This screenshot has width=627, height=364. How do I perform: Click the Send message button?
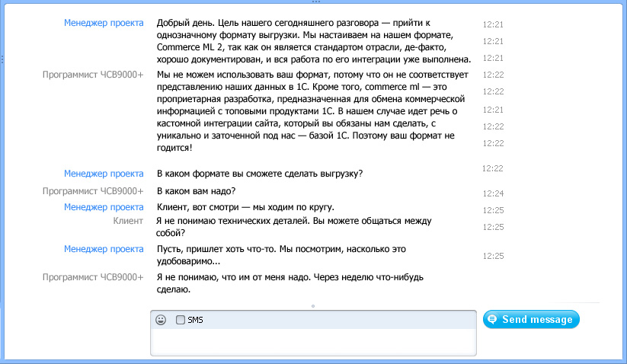point(531,320)
